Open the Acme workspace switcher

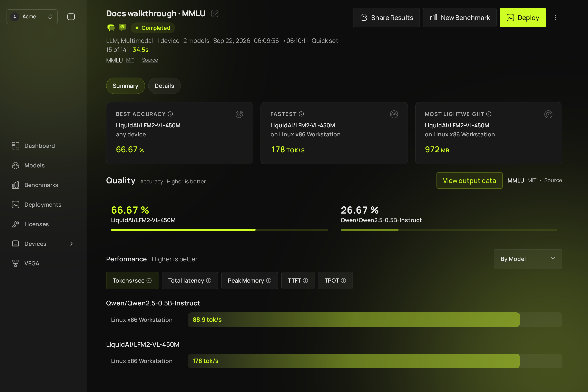tap(32, 17)
